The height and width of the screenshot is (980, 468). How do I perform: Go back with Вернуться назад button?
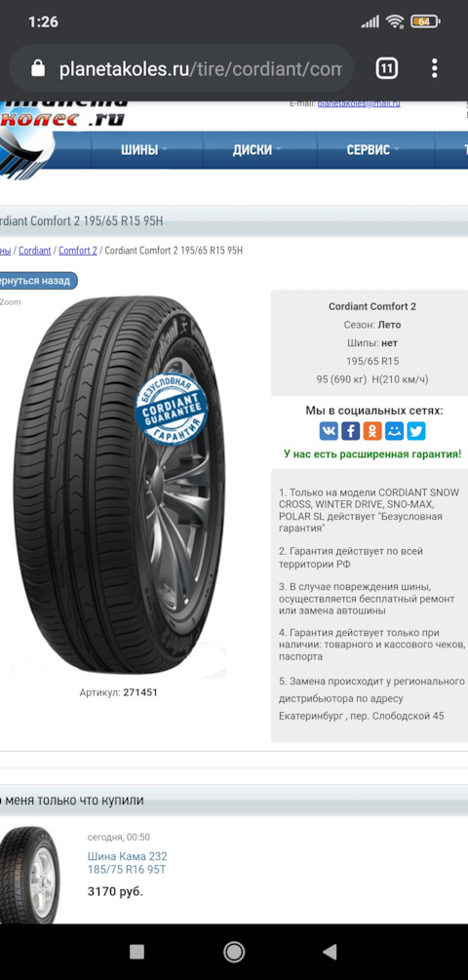pyautogui.click(x=37, y=281)
